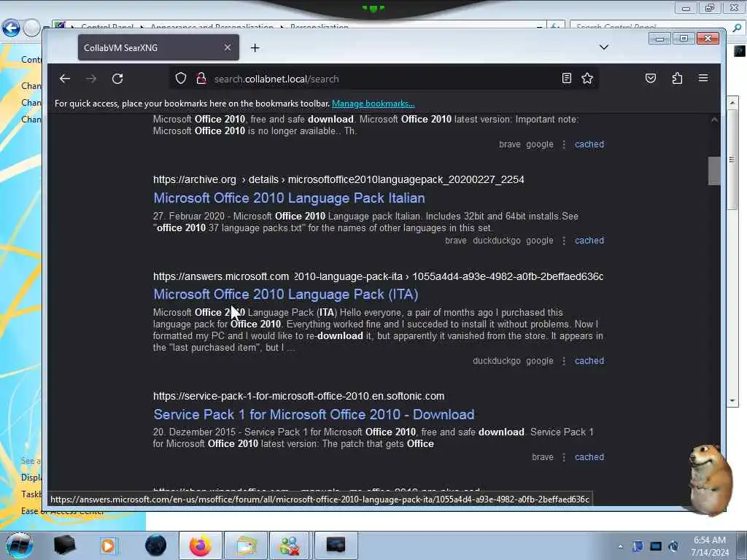Click scroll up arrow of Firefox page
This screenshot has width=747, height=560.
pyautogui.click(x=713, y=120)
